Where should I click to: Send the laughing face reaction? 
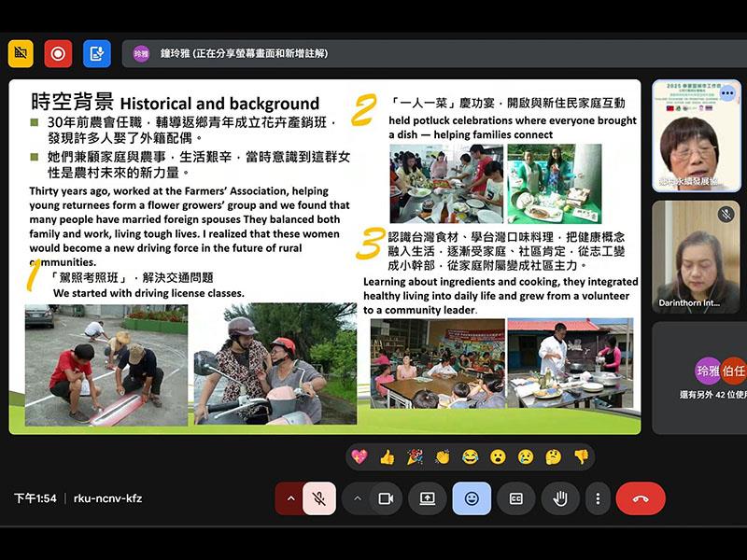tap(471, 456)
